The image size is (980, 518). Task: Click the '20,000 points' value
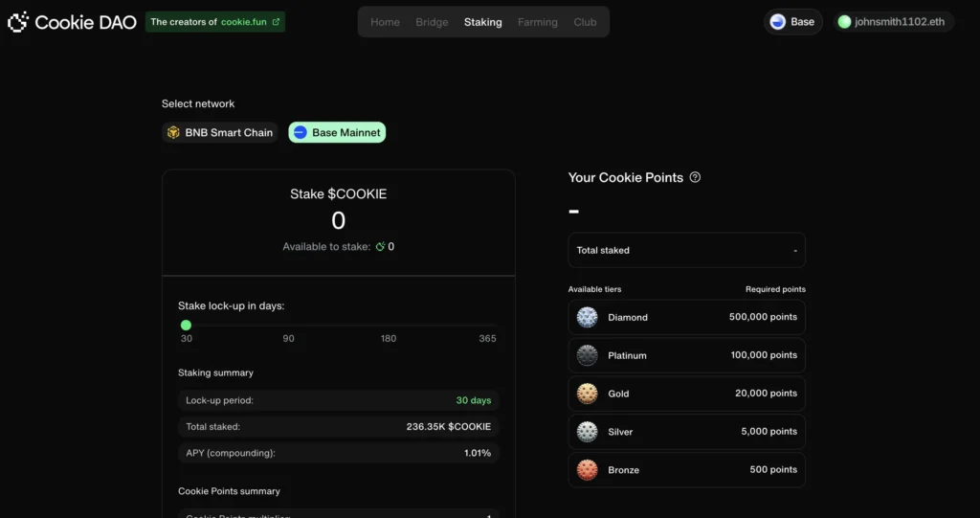coord(767,394)
